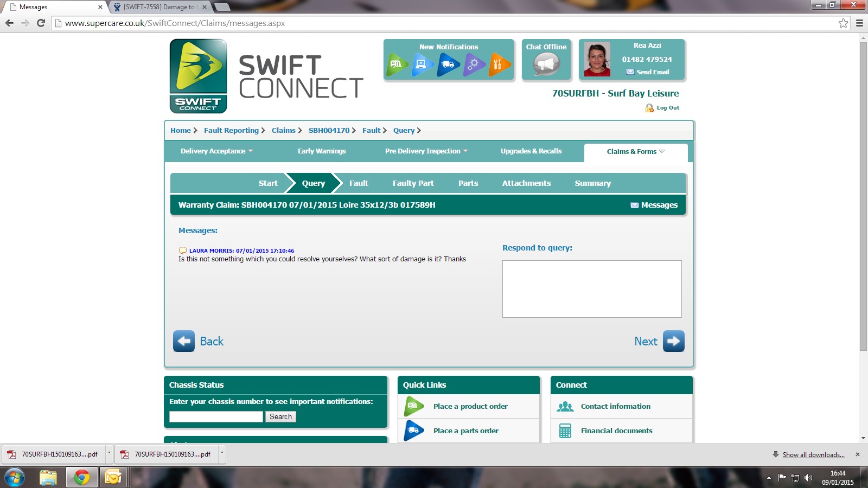868x488 pixels.
Task: Open the orange tools notification icon
Action: [x=499, y=65]
